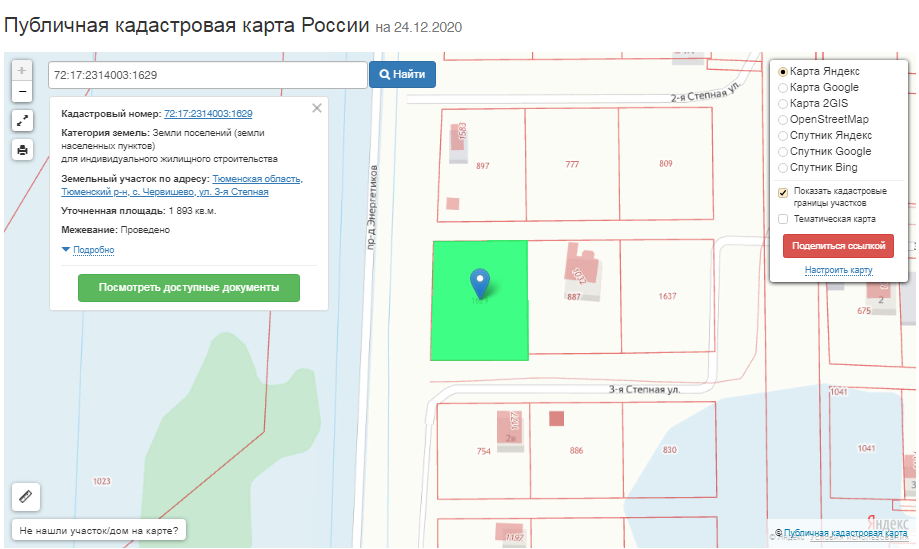This screenshot has width=919, height=549.
Task: Click parcel number 809 on map
Action: pyautogui.click(x=666, y=163)
